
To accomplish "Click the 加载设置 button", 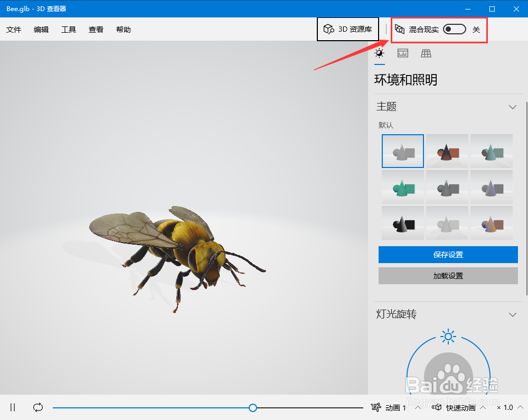I will (x=448, y=276).
